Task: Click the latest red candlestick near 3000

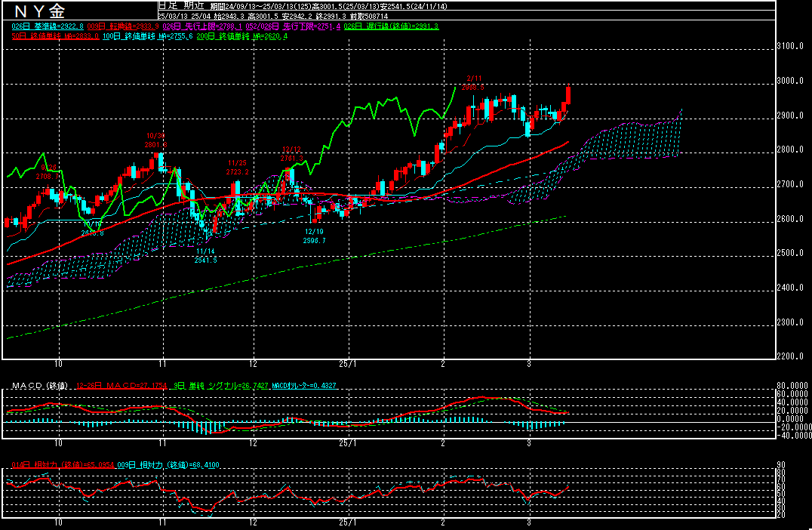Action: (x=568, y=94)
